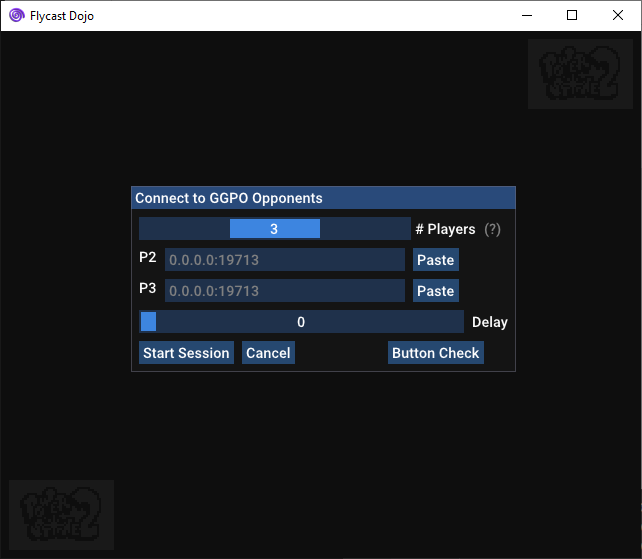642x559 pixels.
Task: Minimize the Flycast Dojo window
Action: 527,16
